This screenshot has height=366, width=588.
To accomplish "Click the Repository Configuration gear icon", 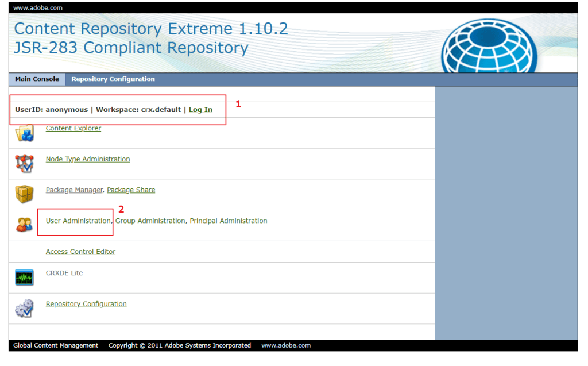I will (x=24, y=309).
